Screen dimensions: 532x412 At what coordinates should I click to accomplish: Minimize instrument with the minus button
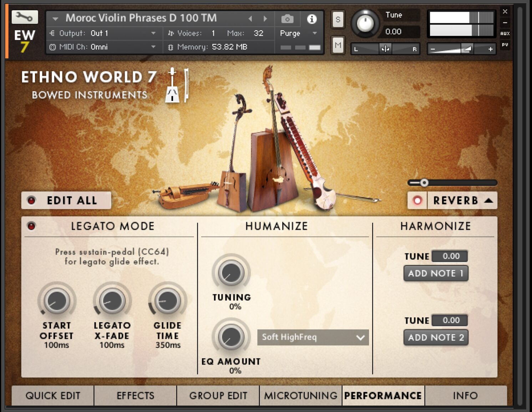coord(505,22)
